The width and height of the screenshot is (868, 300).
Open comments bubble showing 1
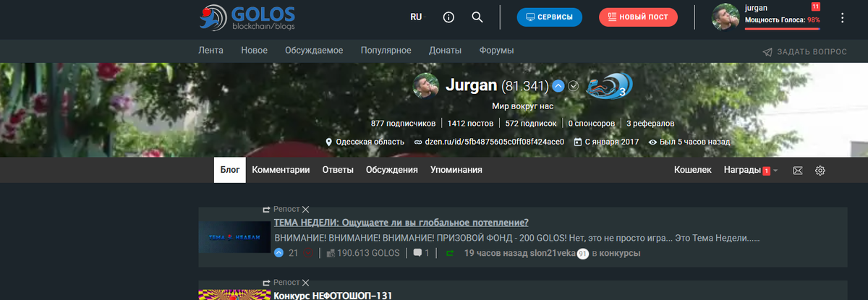[421, 253]
